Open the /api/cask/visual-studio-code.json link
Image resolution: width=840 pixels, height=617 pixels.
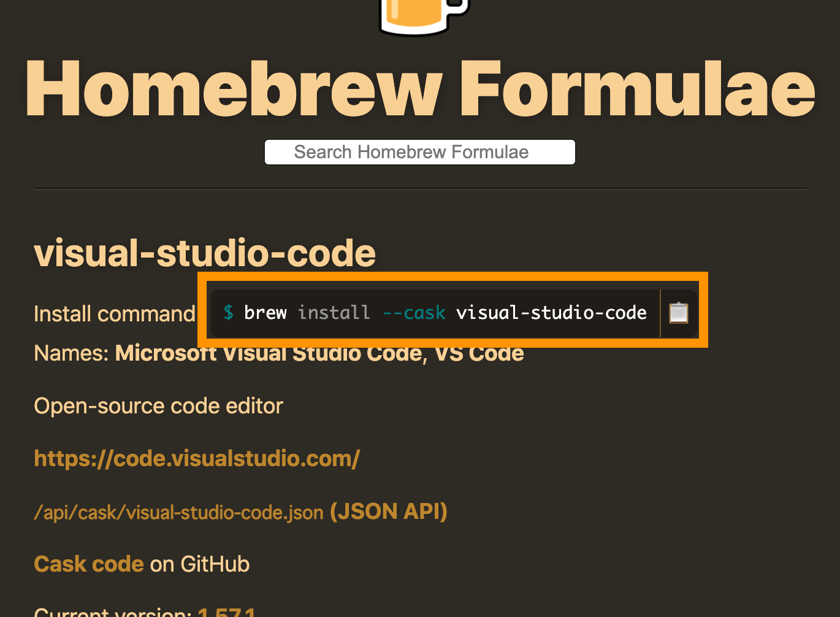[x=178, y=512]
